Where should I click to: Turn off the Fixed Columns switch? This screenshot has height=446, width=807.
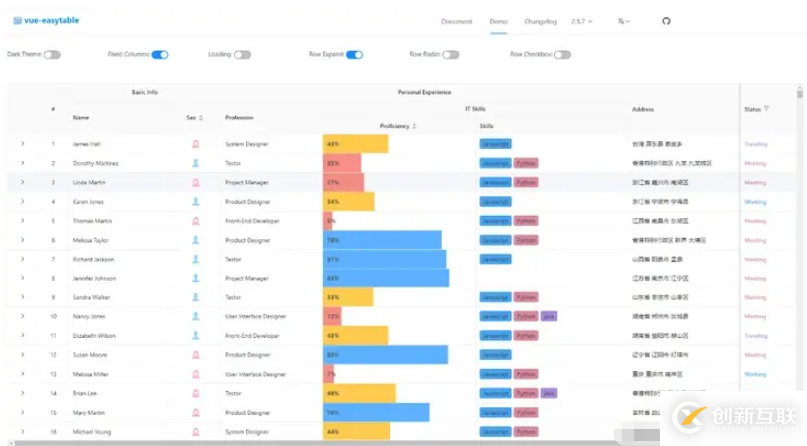[x=160, y=55]
